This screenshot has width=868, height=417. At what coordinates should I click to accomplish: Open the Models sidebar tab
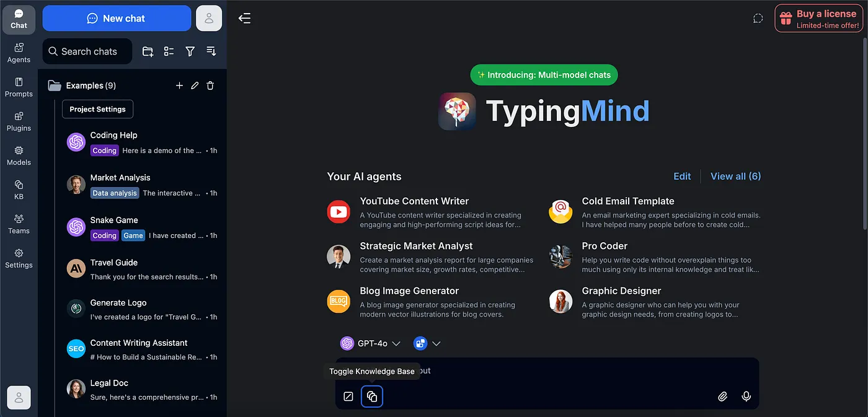click(x=19, y=156)
